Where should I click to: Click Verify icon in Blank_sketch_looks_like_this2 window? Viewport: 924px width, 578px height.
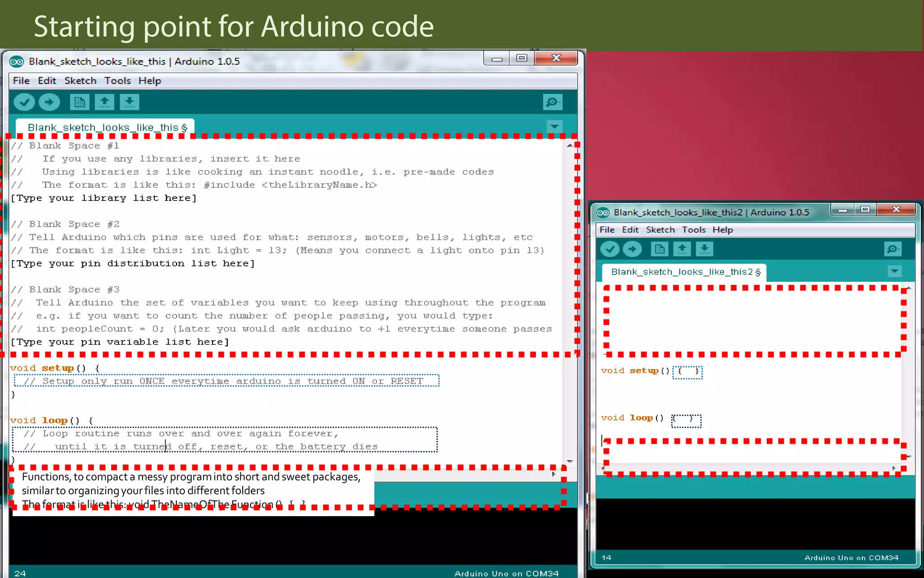tap(610, 249)
